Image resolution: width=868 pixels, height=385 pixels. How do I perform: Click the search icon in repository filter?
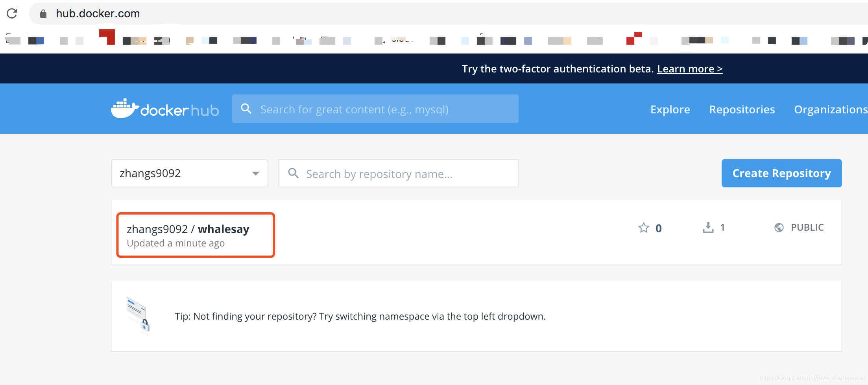point(294,173)
